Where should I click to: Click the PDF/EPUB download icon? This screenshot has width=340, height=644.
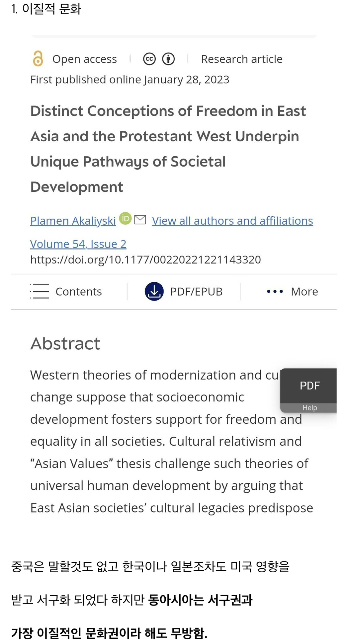154,291
